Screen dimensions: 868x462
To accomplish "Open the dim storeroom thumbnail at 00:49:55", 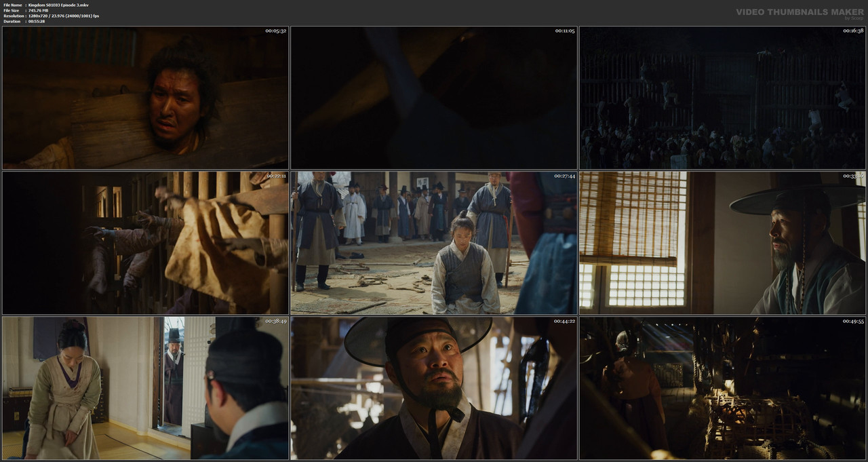I will tap(722, 388).
